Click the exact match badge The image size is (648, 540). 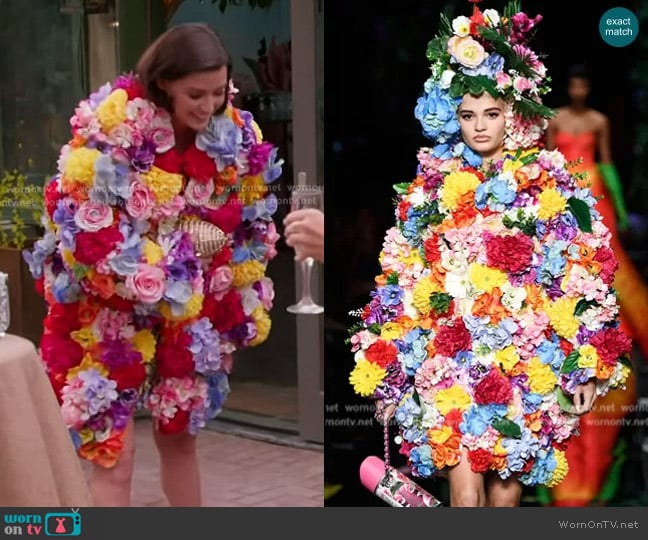(x=618, y=27)
